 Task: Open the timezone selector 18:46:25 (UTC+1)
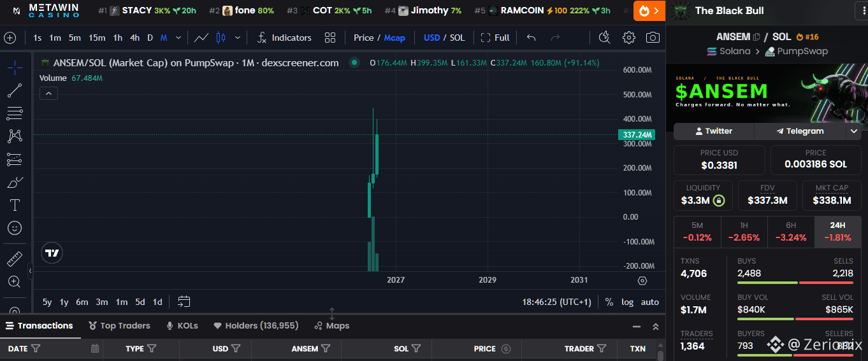(x=557, y=302)
